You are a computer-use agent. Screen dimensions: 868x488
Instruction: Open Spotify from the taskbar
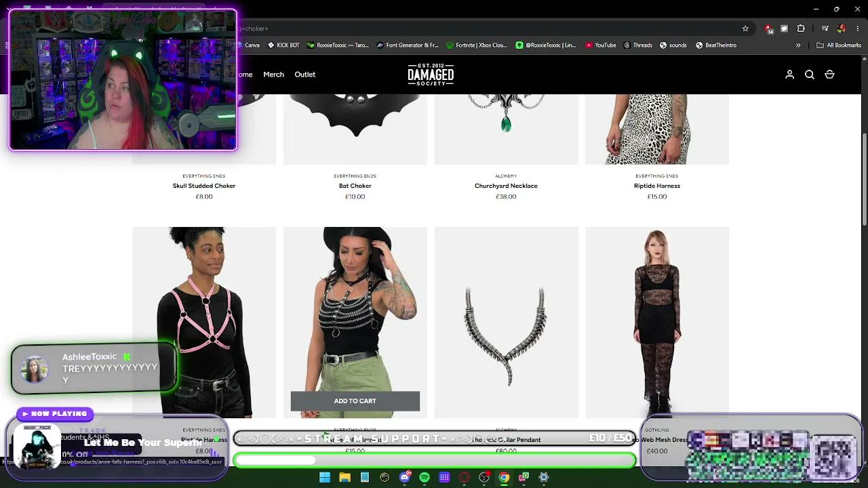click(425, 478)
